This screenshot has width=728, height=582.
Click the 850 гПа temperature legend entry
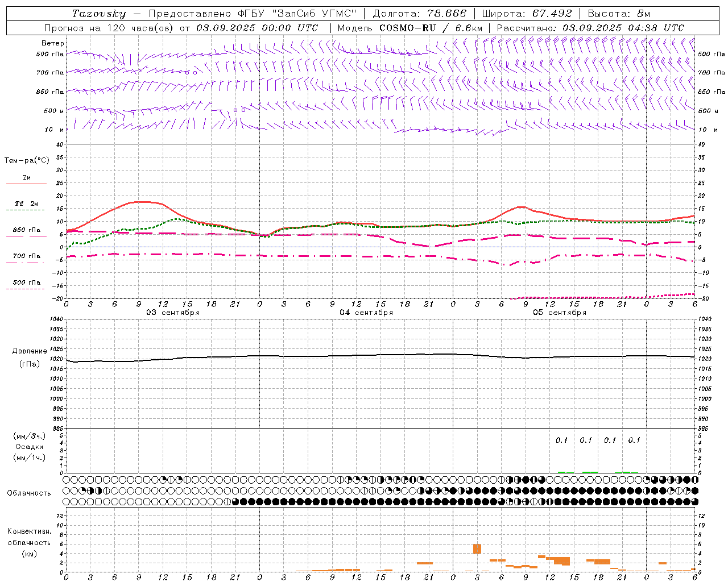(26, 230)
